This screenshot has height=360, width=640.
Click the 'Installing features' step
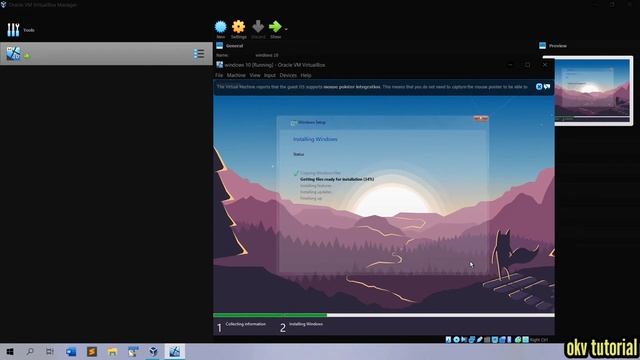(316, 186)
